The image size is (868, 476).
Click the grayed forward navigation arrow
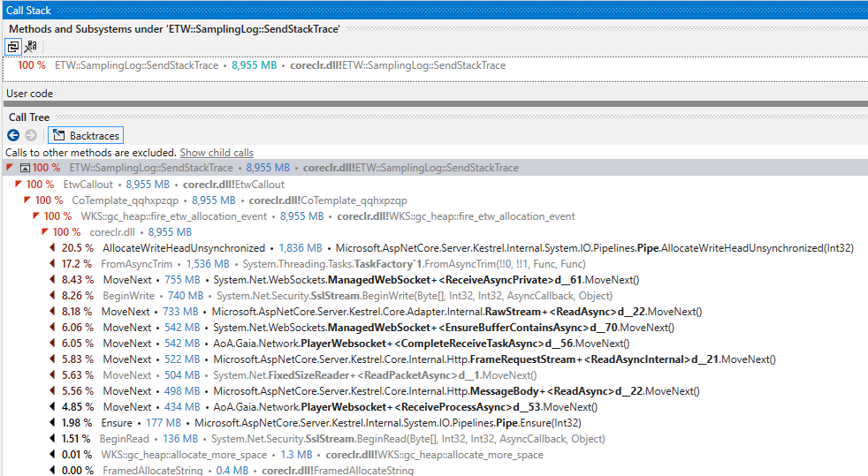tap(30, 135)
